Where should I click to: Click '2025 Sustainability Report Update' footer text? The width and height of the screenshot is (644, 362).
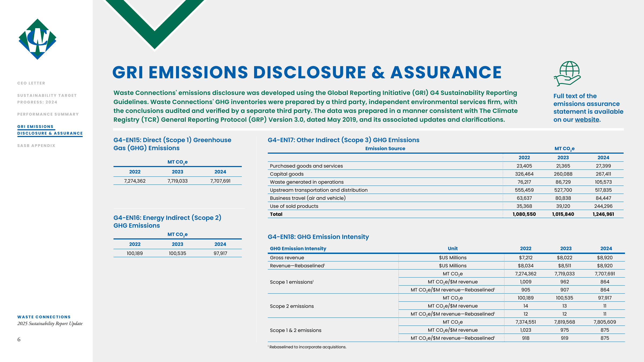(50, 324)
